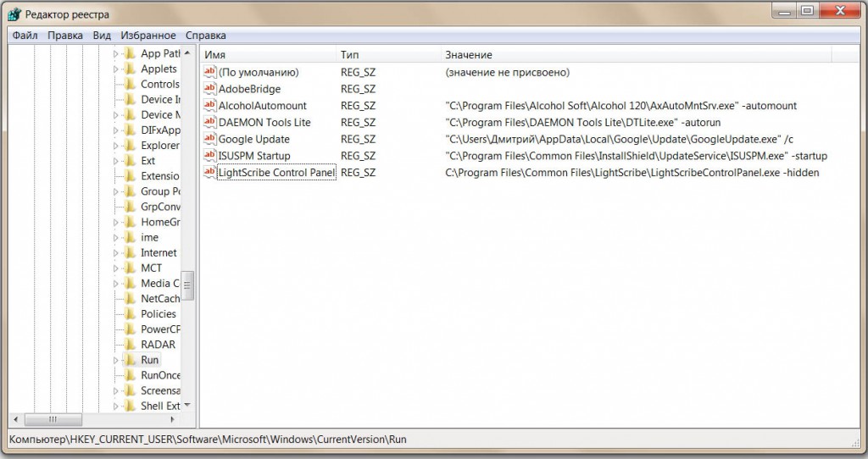Click the tree pane scroll up arrow
The width and height of the screenshot is (868, 459).
click(187, 53)
